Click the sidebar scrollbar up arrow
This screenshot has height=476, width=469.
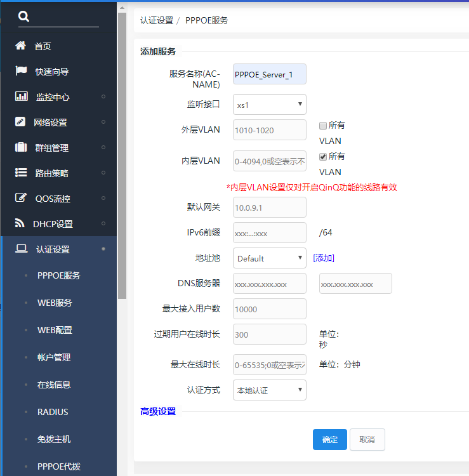[x=122, y=8]
